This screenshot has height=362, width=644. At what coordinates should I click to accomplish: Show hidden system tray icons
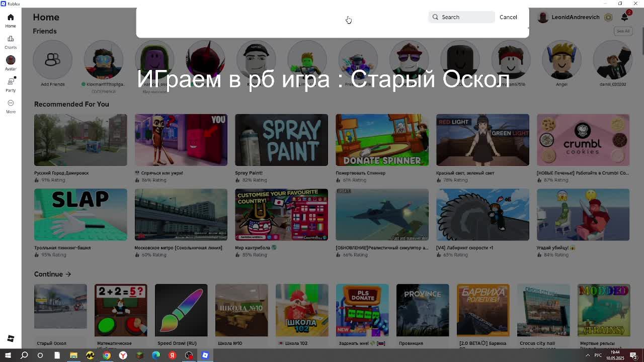[588, 355]
